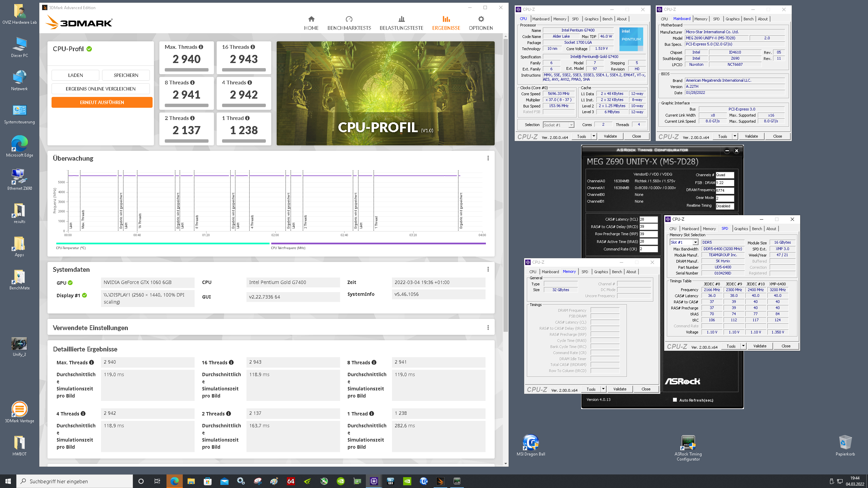The width and height of the screenshot is (868, 488).
Task: Select SPD tab in CPU-Z CPU window
Action: point(575,19)
